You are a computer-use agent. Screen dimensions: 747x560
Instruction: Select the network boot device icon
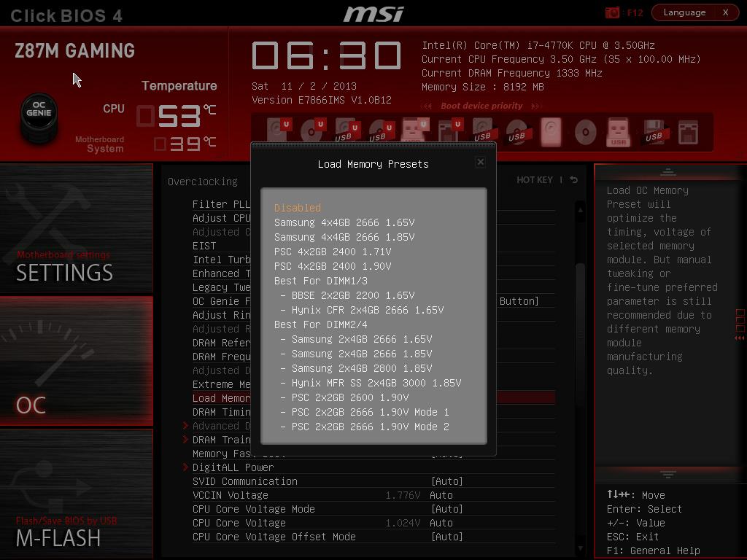(x=688, y=133)
